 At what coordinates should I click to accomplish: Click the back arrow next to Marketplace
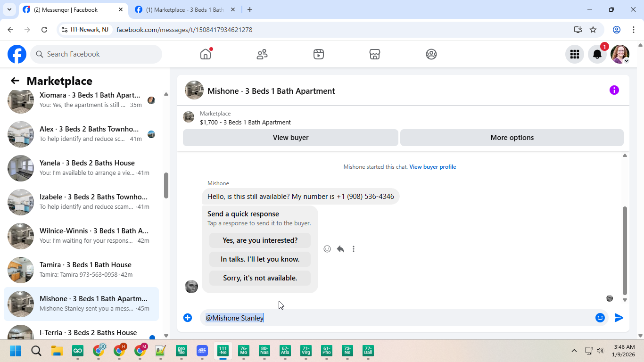(15, 81)
